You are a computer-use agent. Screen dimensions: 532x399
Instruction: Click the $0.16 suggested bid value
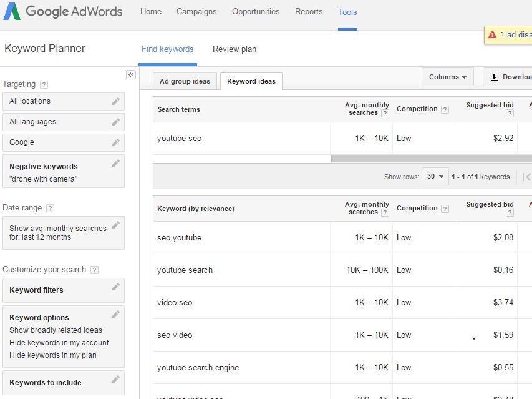[503, 270]
